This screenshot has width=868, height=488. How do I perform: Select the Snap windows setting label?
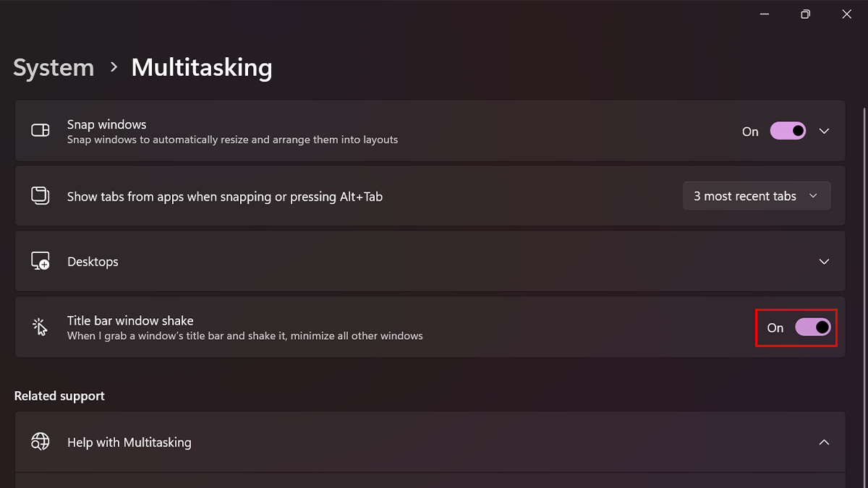107,124
